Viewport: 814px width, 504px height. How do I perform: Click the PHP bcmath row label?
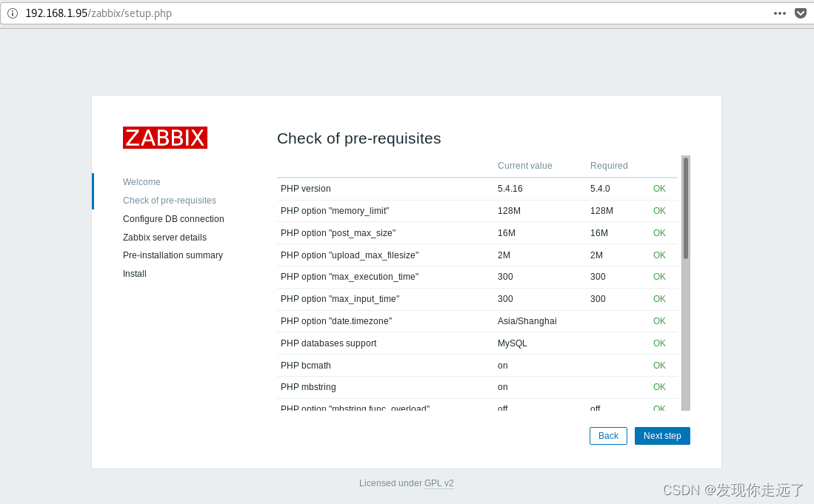[x=306, y=366]
